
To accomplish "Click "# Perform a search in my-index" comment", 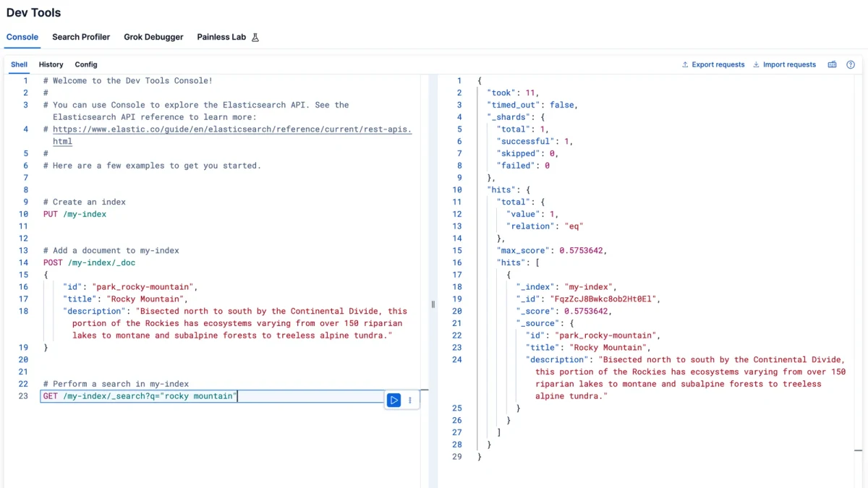I will click(116, 384).
